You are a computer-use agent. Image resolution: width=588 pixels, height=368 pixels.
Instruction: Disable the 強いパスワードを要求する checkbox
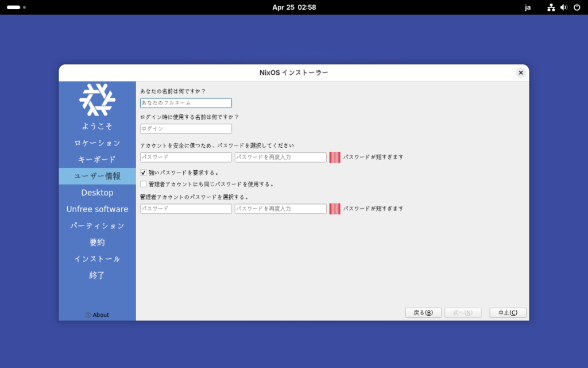tap(144, 172)
